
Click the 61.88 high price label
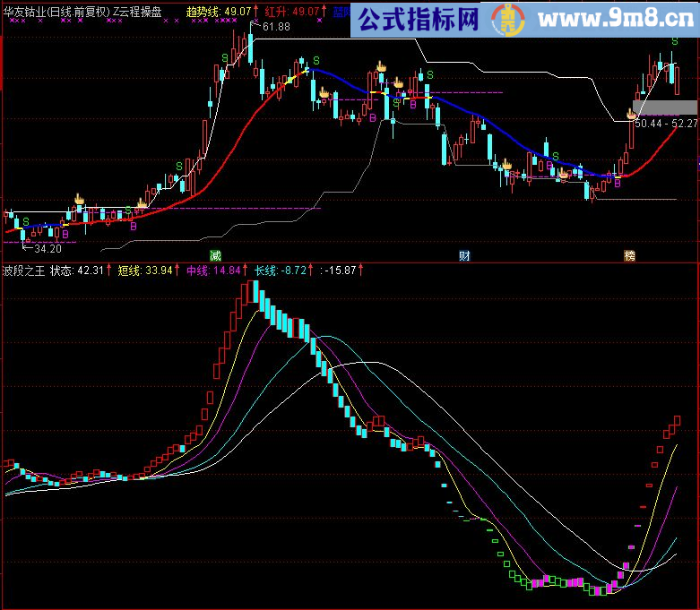point(276,27)
